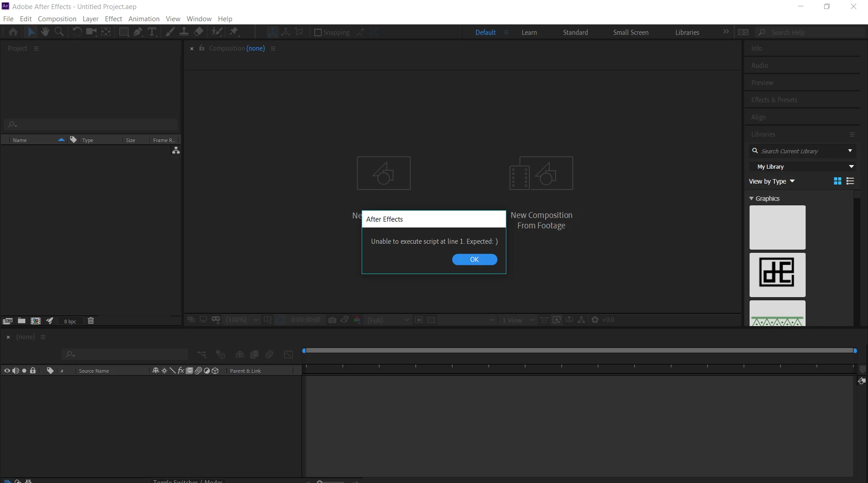Screen dimensions: 868x483
Task: Toggle the lock column in timeline
Action: click(33, 371)
